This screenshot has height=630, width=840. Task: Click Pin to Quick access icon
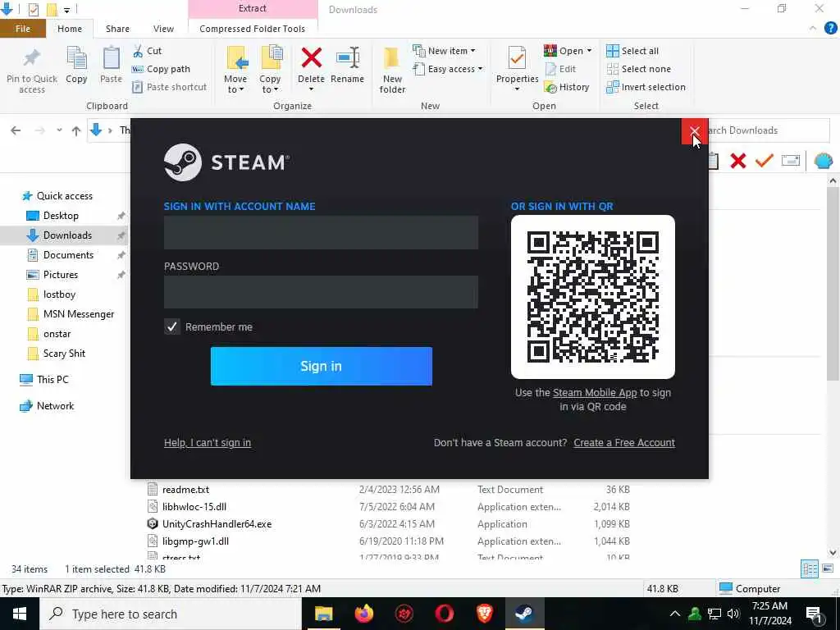tap(32, 58)
